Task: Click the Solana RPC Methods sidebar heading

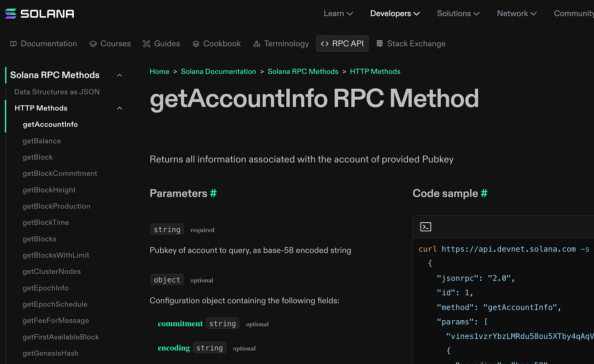Action: tap(55, 75)
